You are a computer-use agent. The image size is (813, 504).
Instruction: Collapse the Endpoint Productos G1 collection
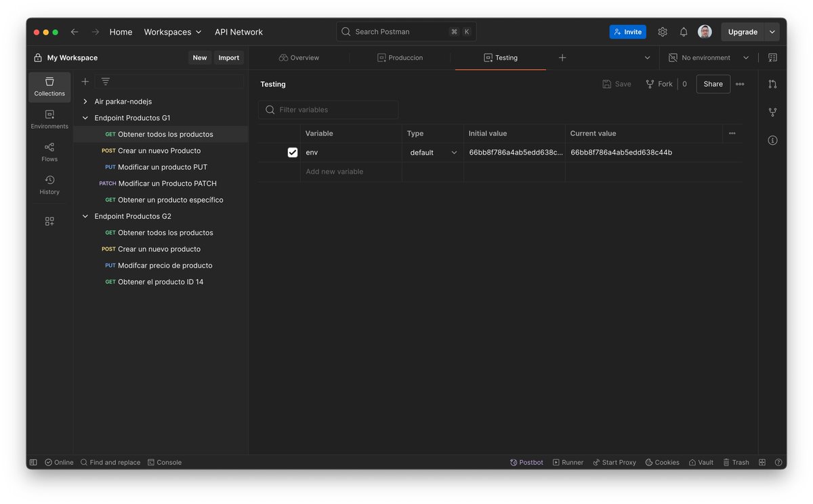point(85,118)
